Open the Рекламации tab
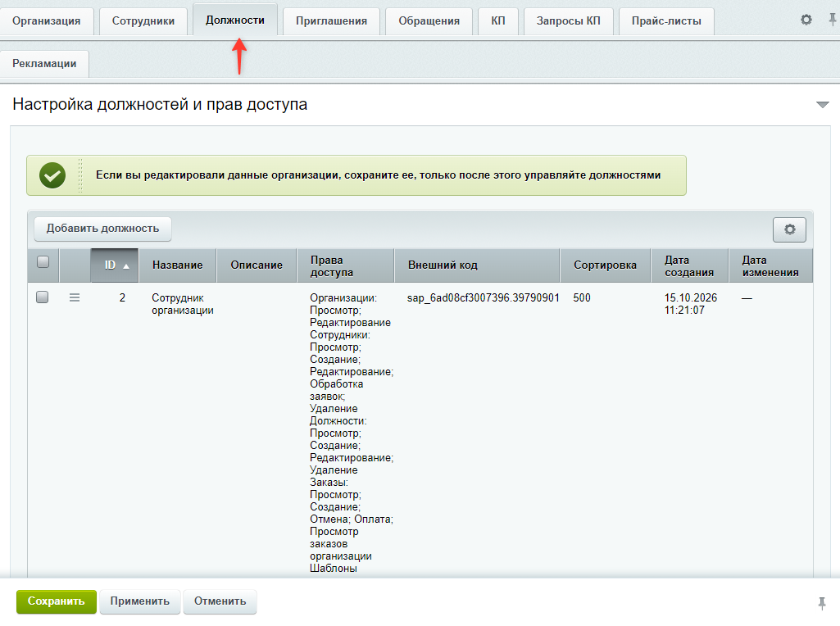The image size is (840, 626). tap(44, 64)
